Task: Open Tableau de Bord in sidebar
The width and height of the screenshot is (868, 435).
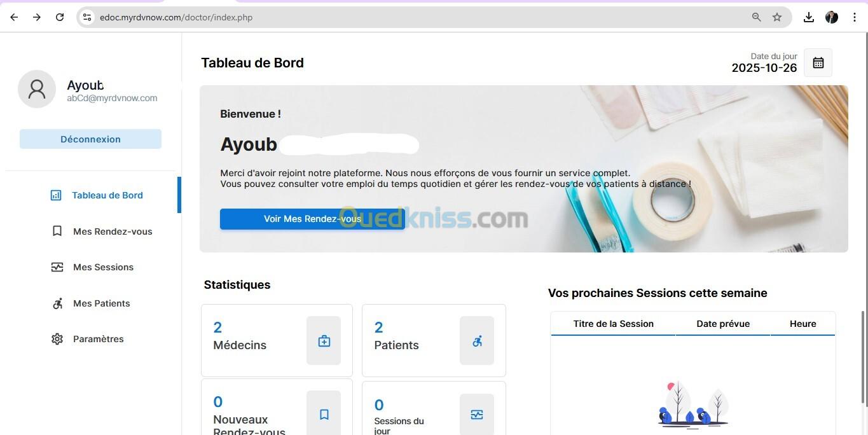Action: (107, 195)
